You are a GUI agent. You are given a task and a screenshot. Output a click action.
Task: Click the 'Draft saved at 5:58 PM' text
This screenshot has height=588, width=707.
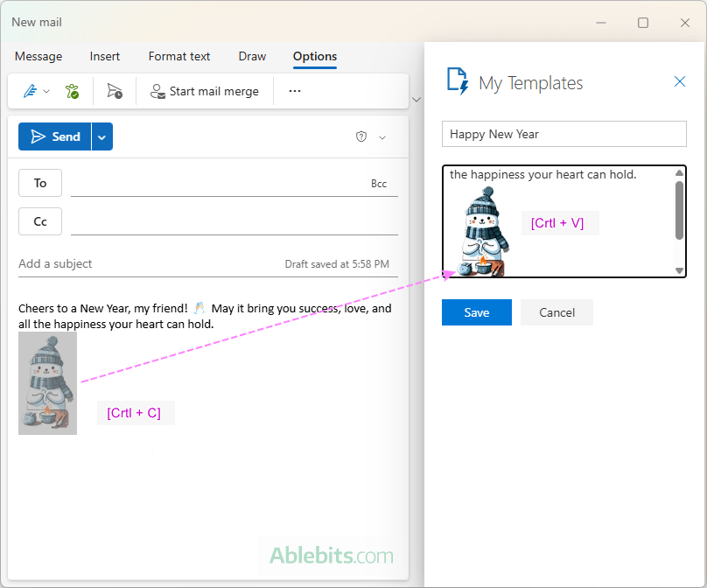pyautogui.click(x=337, y=264)
